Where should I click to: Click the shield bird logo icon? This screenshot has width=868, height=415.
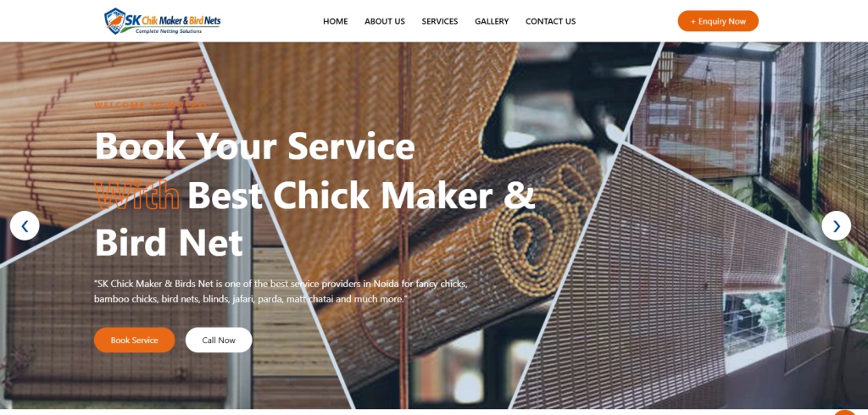114,20
